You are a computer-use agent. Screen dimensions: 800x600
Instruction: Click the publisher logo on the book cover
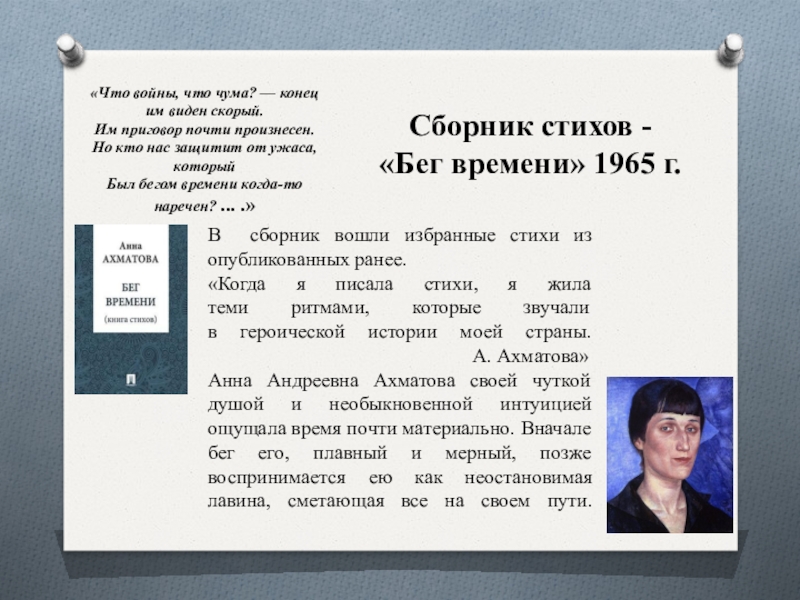(131, 379)
